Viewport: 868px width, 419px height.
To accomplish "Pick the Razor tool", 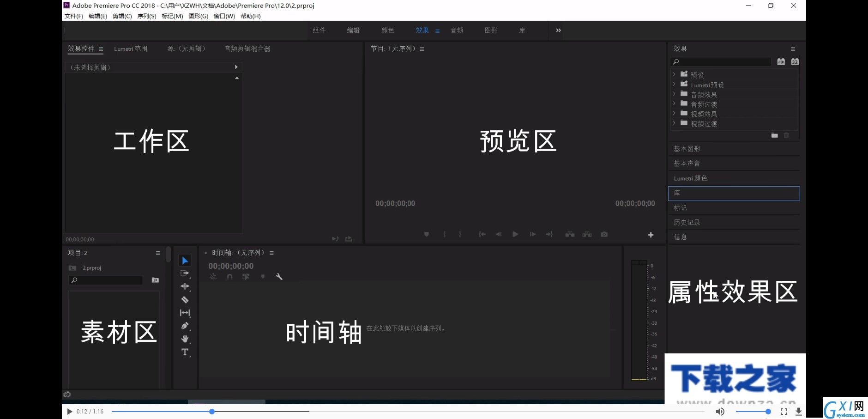I will click(x=185, y=299).
